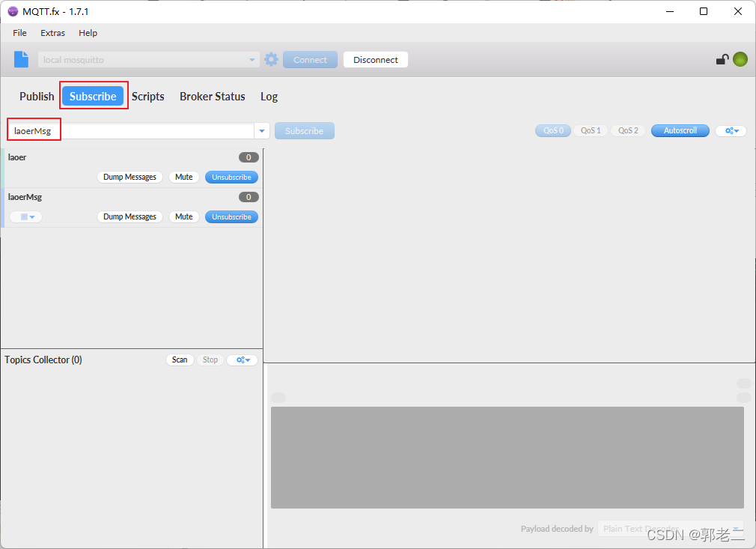Switch to the Publish tab
Image resolution: width=756 pixels, height=549 pixels.
[37, 97]
